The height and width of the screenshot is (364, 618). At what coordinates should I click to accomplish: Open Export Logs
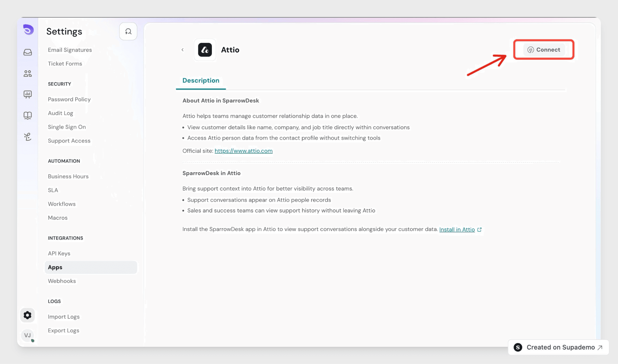tap(63, 330)
